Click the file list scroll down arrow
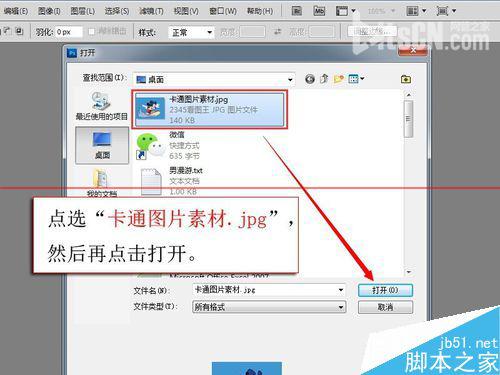 [409, 272]
